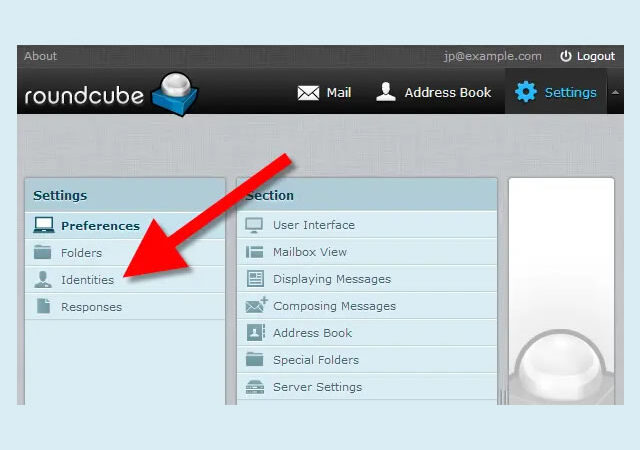Click the Address Book person icon
The image size is (640, 450).
(386, 91)
